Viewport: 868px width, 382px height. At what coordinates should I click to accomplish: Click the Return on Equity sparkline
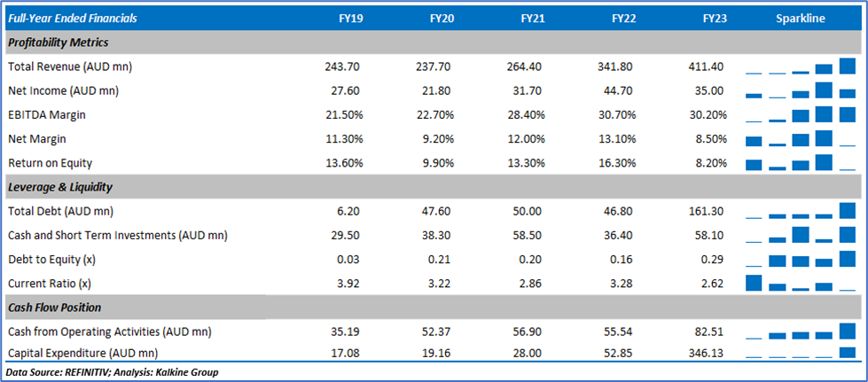click(x=801, y=162)
